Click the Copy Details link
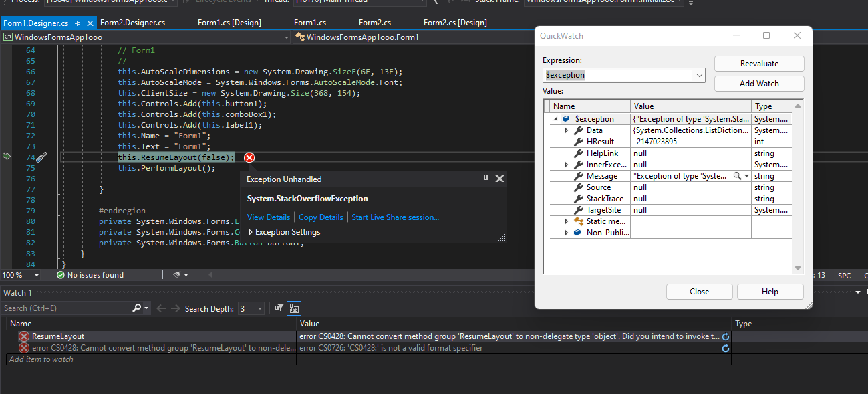868x394 pixels. (x=321, y=217)
